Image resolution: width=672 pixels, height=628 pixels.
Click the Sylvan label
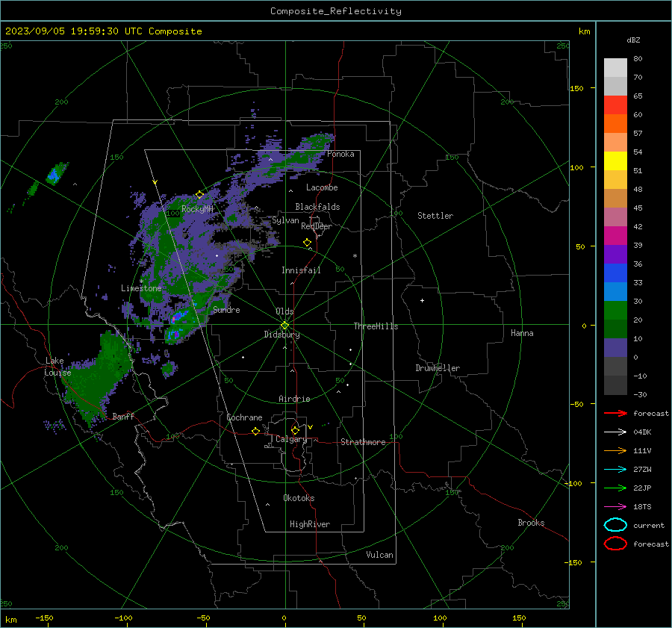pyautogui.click(x=285, y=220)
